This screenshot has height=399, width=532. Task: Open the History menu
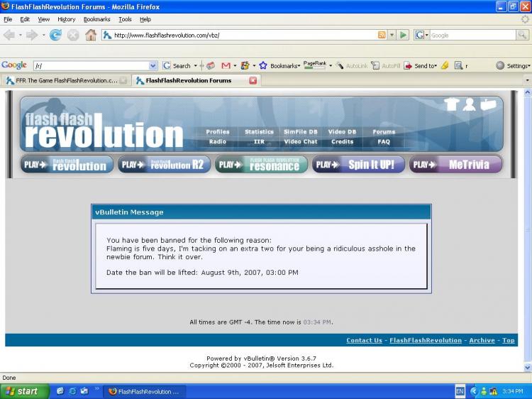(x=67, y=19)
